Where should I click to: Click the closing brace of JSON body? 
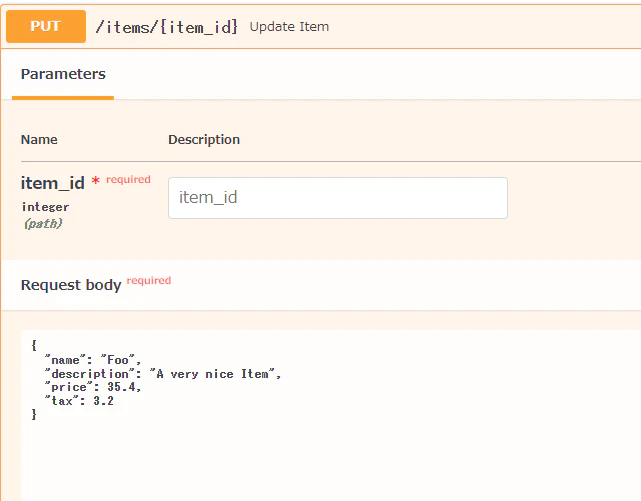click(34, 415)
